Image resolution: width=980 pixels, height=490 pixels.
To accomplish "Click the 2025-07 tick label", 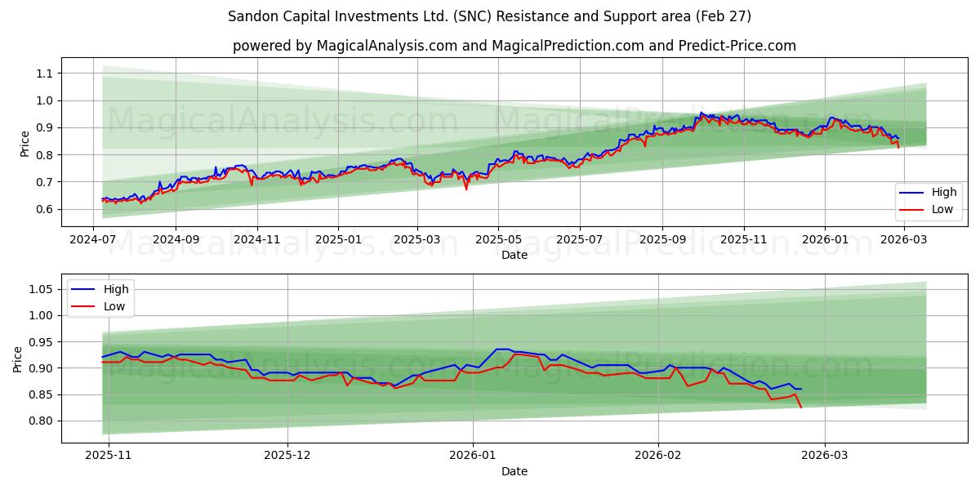I will [x=580, y=240].
